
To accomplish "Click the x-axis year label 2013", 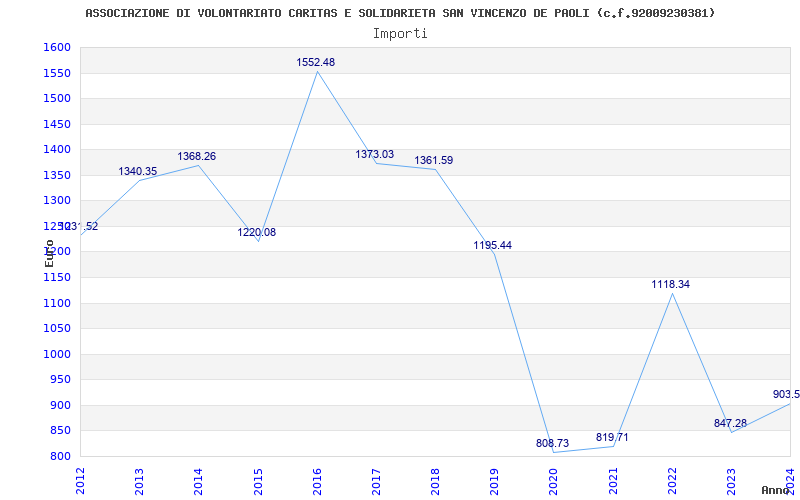I will [x=139, y=481].
